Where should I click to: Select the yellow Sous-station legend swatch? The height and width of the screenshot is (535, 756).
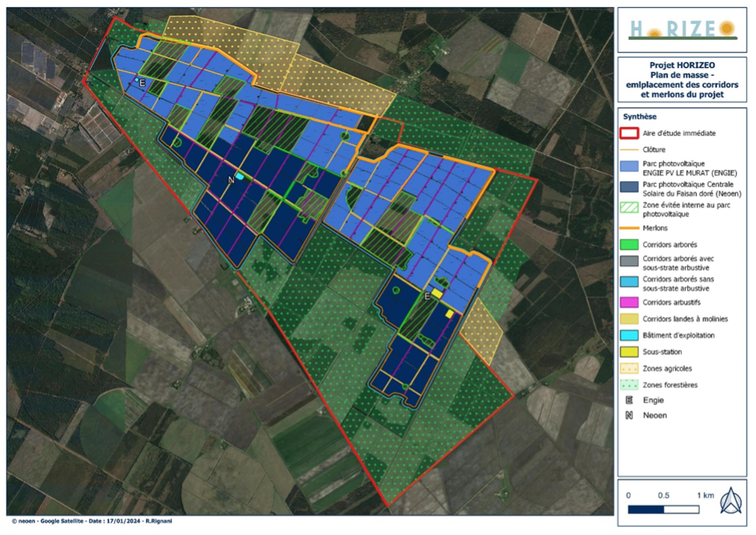click(630, 351)
